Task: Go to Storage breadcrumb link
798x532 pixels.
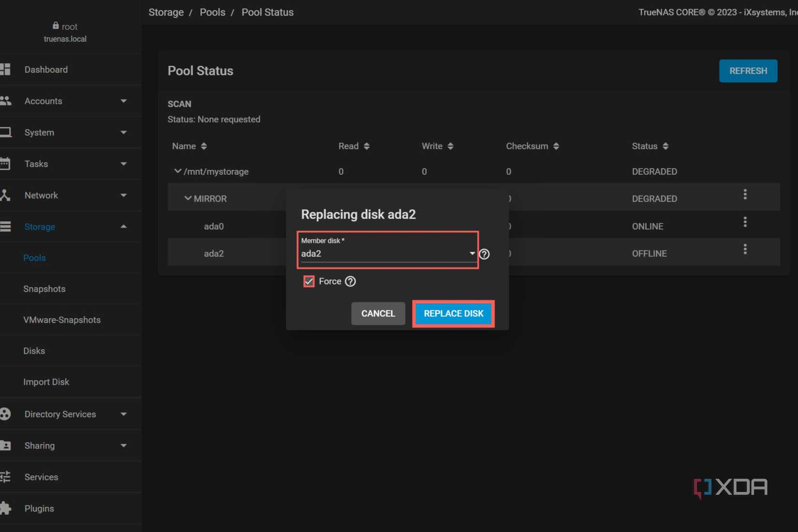Action: [166, 12]
